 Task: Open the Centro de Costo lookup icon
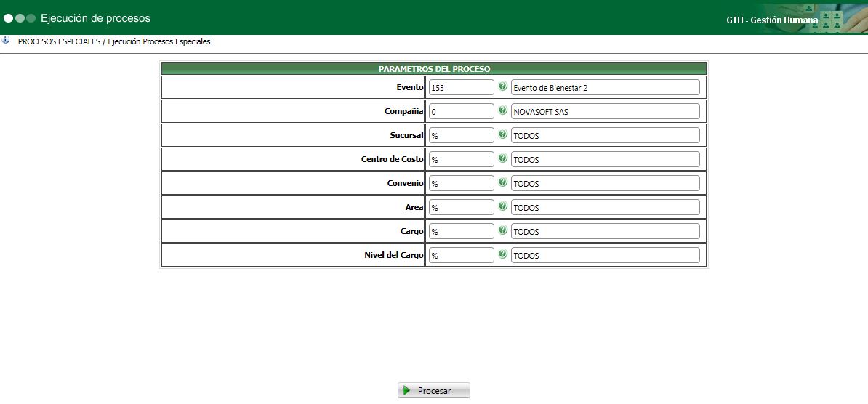click(x=502, y=158)
